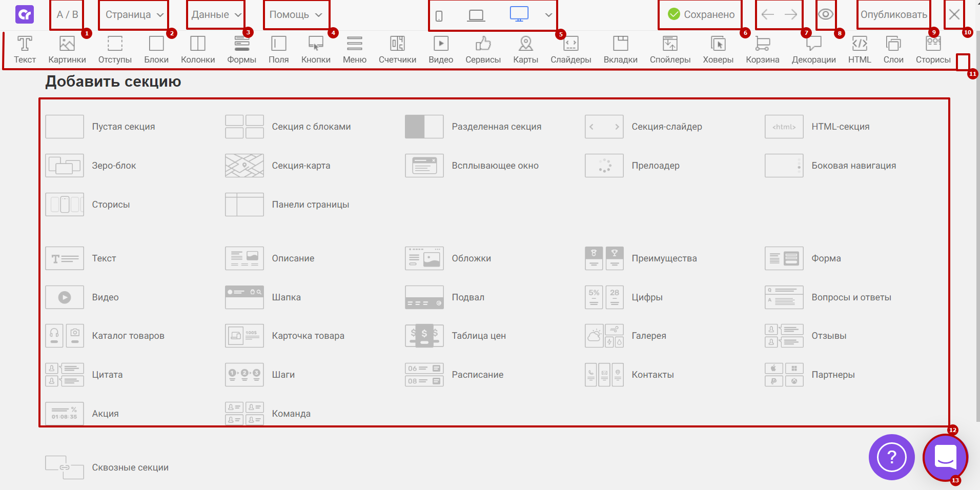Open Сквозные секции
Image resolution: width=980 pixels, height=490 pixels.
(x=107, y=467)
